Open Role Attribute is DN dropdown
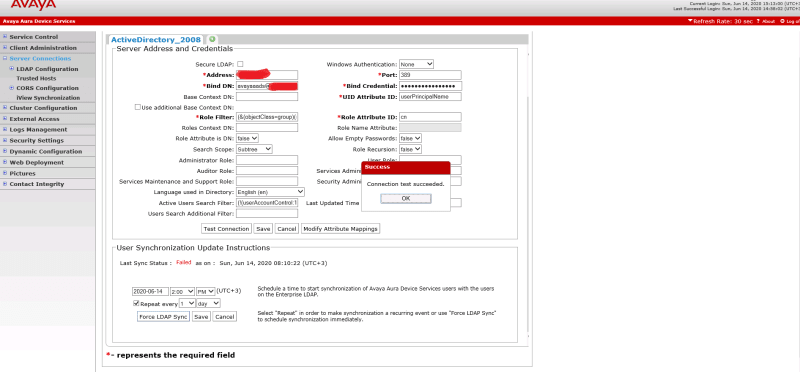This screenshot has height=372, width=800. [x=247, y=138]
